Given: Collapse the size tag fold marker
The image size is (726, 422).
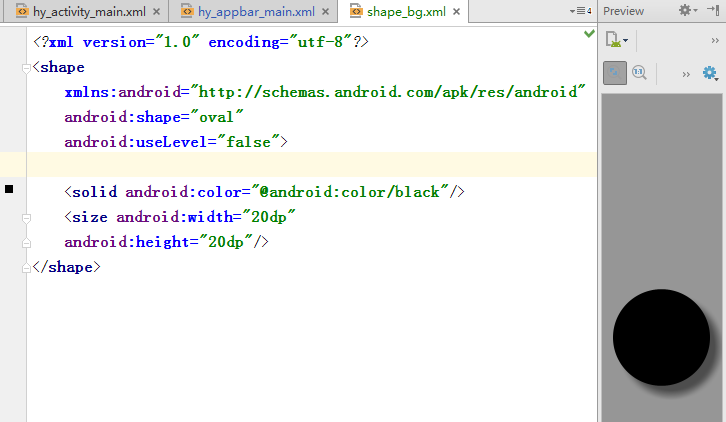Looking at the screenshot, I should coord(26,218).
